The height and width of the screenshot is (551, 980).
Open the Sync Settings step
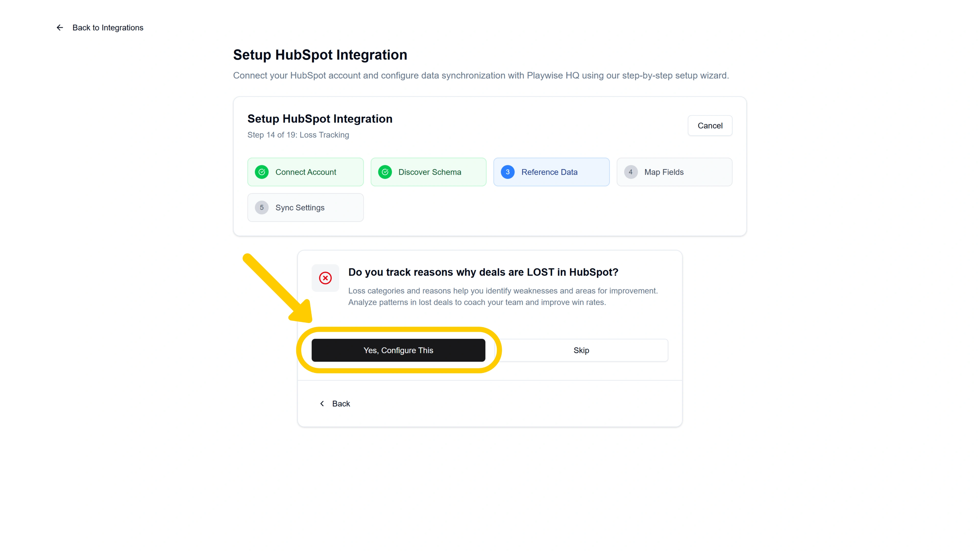pos(305,207)
